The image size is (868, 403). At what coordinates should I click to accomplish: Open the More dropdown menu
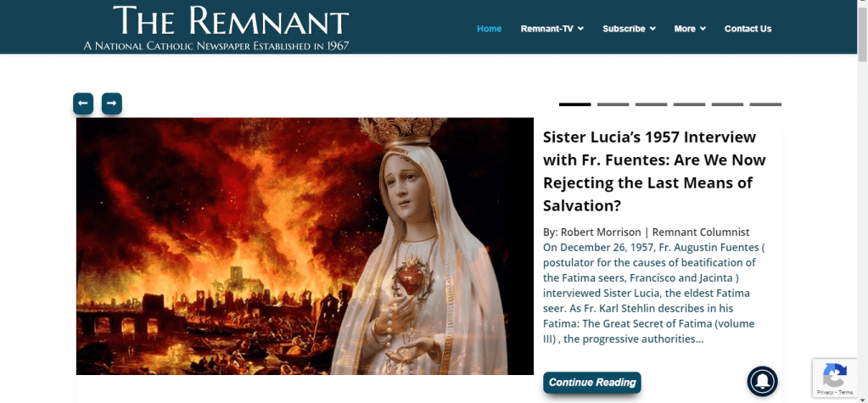[690, 29]
